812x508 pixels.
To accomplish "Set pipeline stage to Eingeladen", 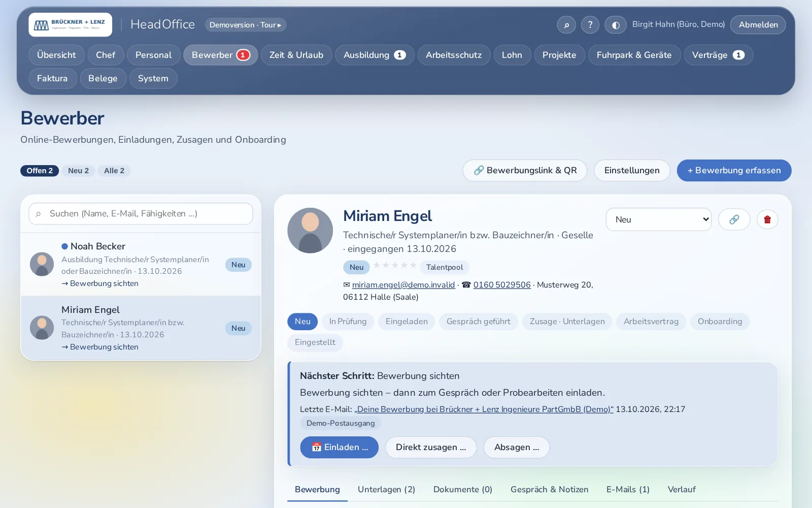I will click(407, 322).
